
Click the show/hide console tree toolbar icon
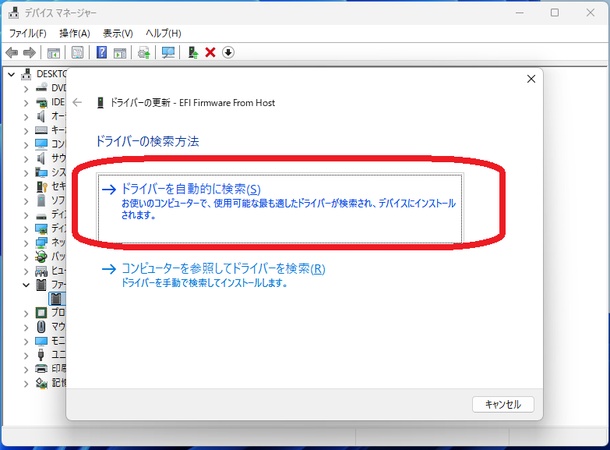coord(53,53)
